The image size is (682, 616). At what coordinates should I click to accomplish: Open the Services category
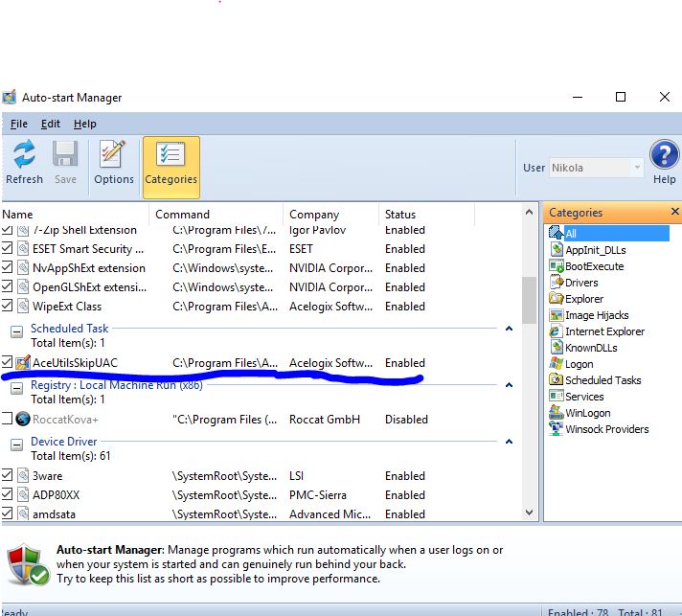click(577, 397)
